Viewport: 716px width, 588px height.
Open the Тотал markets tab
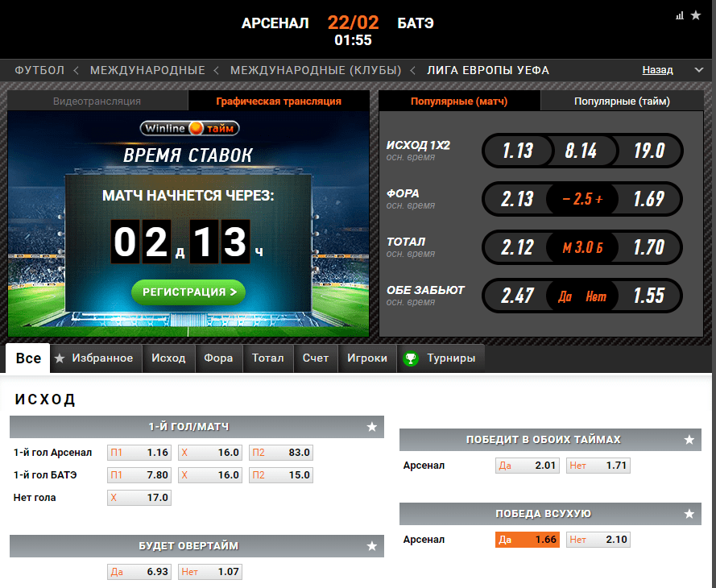pyautogui.click(x=268, y=358)
